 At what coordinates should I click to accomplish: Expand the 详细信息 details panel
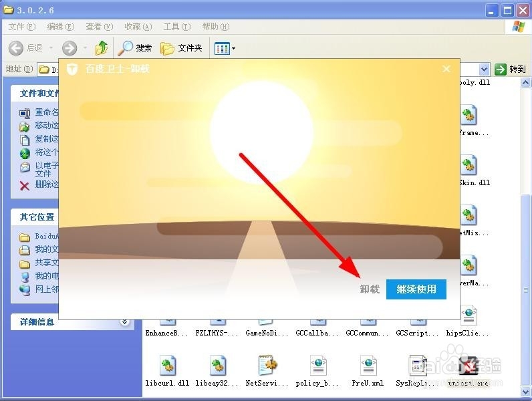point(125,321)
